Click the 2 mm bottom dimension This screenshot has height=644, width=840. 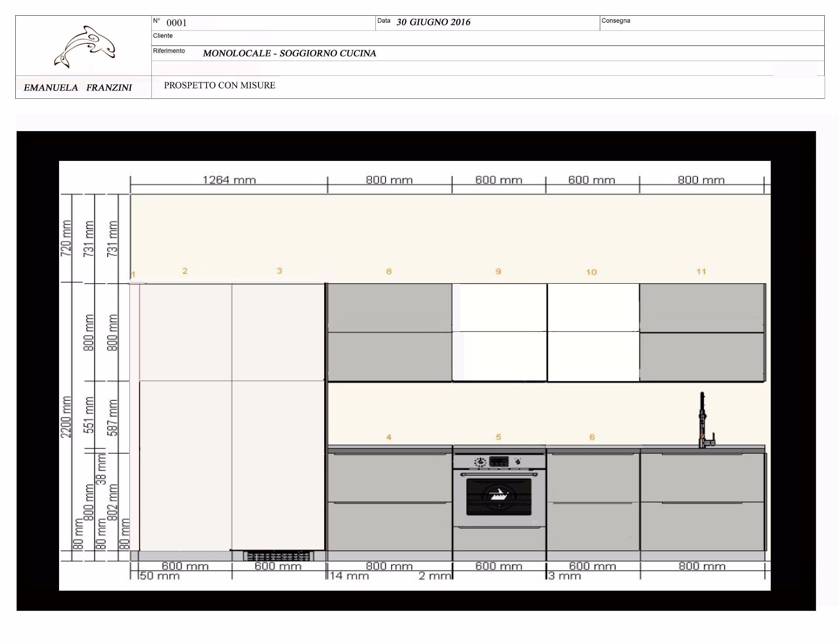(x=434, y=576)
